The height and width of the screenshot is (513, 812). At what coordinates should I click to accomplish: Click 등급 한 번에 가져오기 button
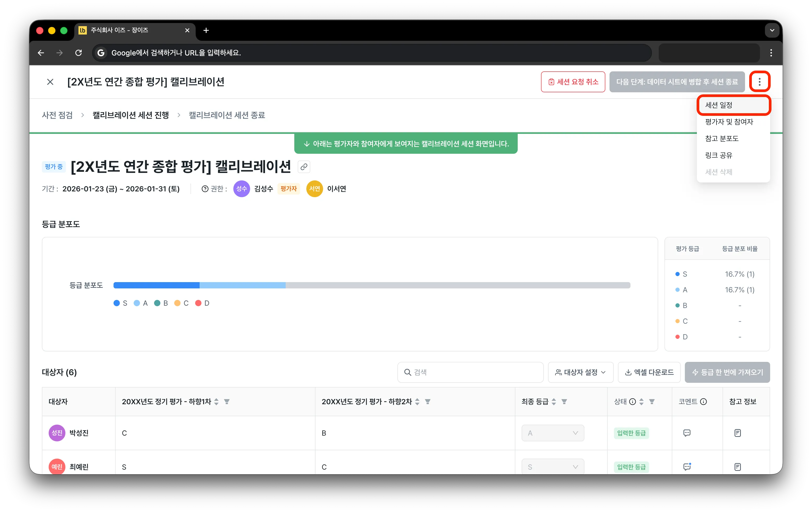(x=727, y=372)
